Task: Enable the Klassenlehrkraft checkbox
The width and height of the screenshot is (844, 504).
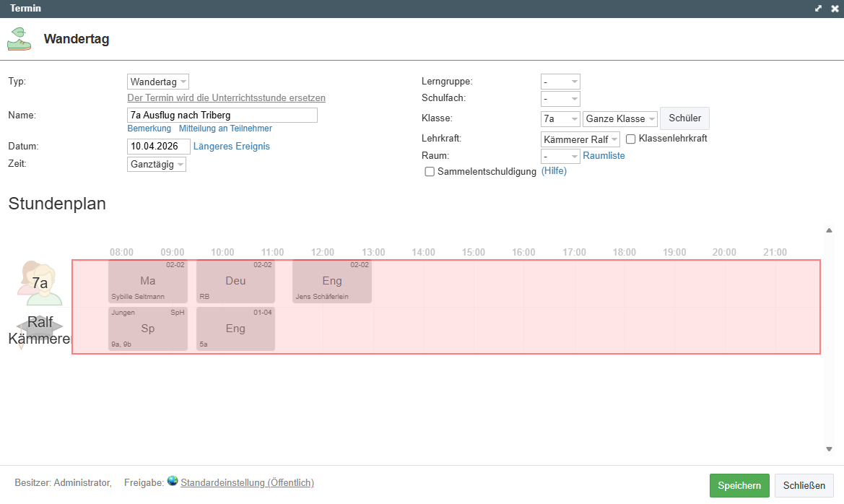Action: (630, 139)
